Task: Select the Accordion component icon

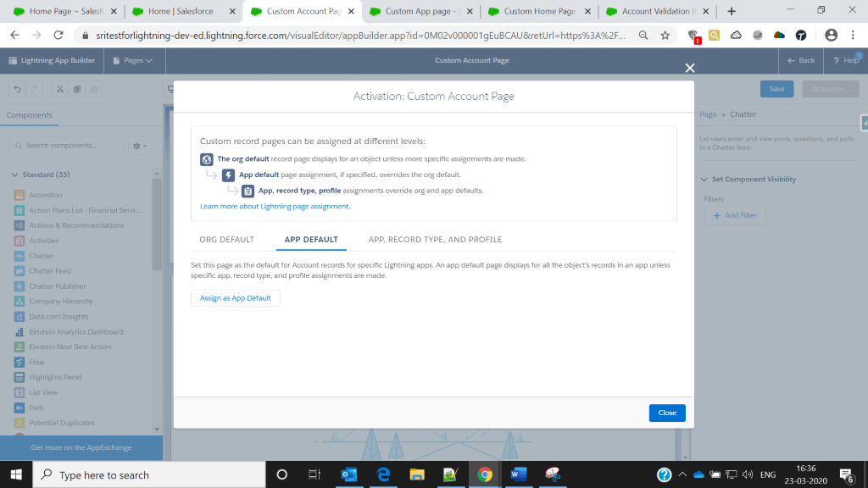Action: coord(20,195)
